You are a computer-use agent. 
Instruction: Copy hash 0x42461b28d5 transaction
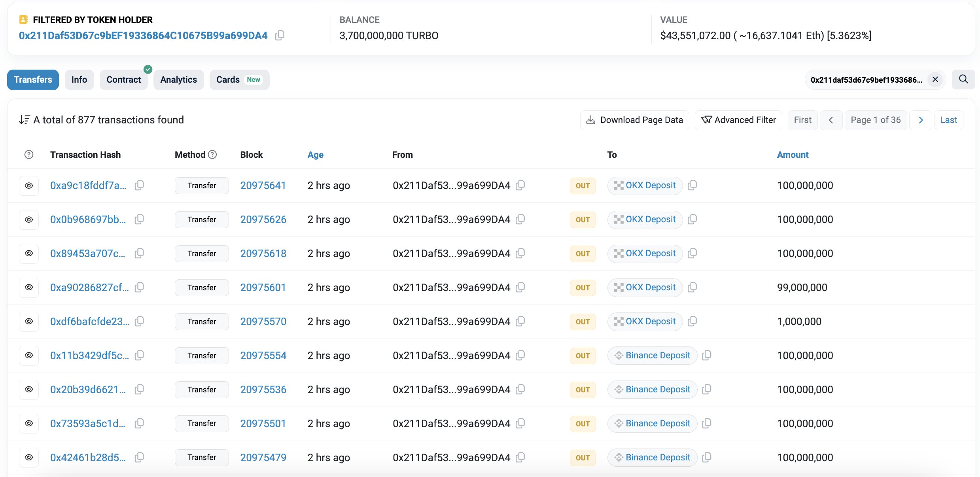[139, 457]
